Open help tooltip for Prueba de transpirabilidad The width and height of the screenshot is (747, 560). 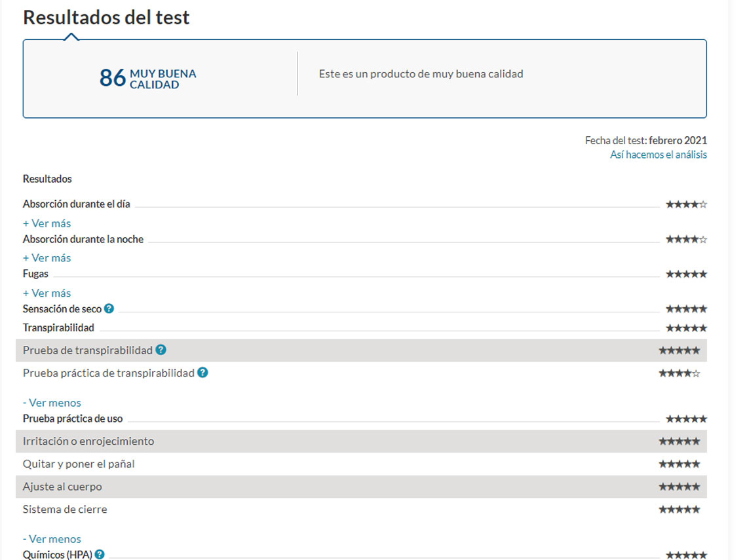pos(161,350)
